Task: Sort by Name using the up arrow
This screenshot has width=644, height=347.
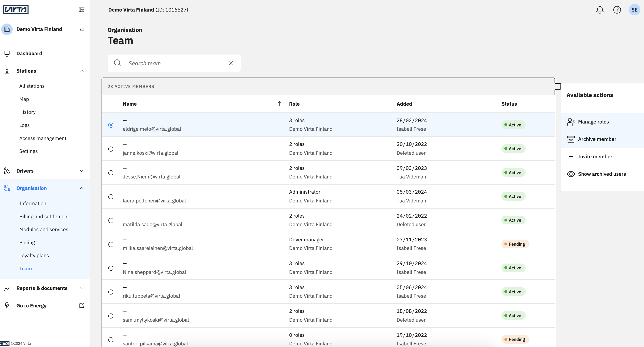Action: click(x=279, y=104)
